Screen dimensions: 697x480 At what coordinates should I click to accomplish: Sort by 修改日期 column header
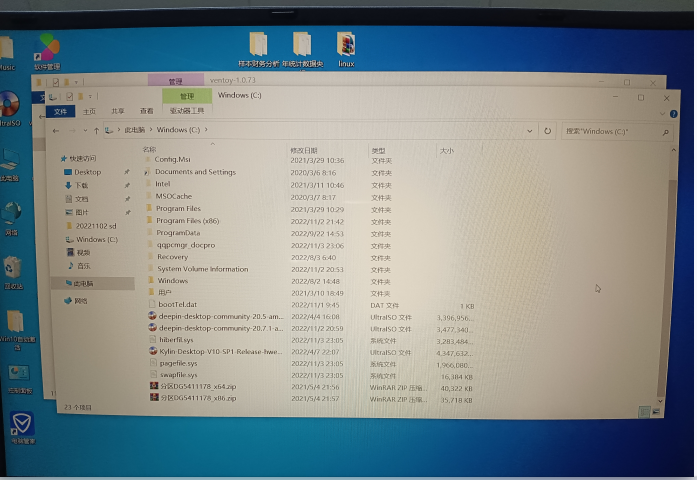point(304,151)
